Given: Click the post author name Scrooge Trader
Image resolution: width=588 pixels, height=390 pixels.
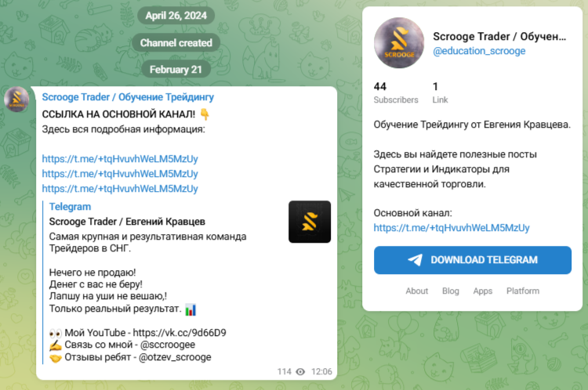Looking at the screenshot, I should tap(128, 97).
